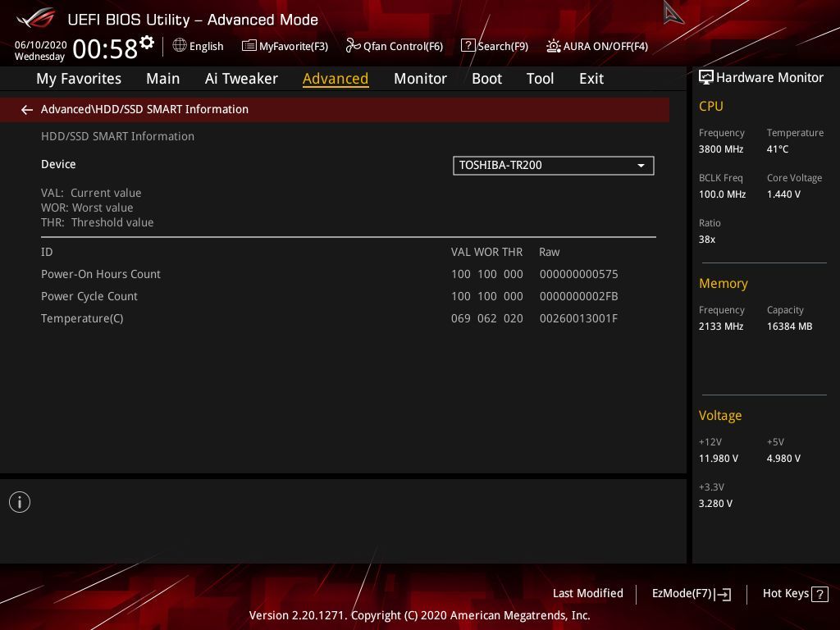Open the Boot tab

click(x=486, y=79)
